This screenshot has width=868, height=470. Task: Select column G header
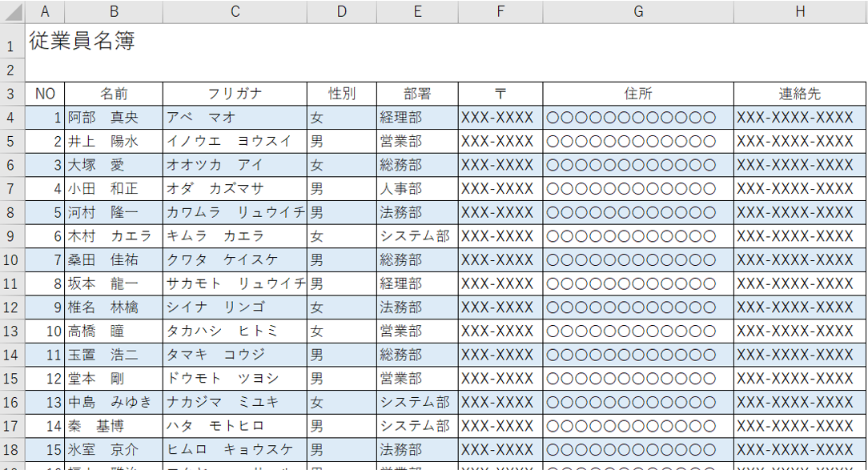(638, 12)
